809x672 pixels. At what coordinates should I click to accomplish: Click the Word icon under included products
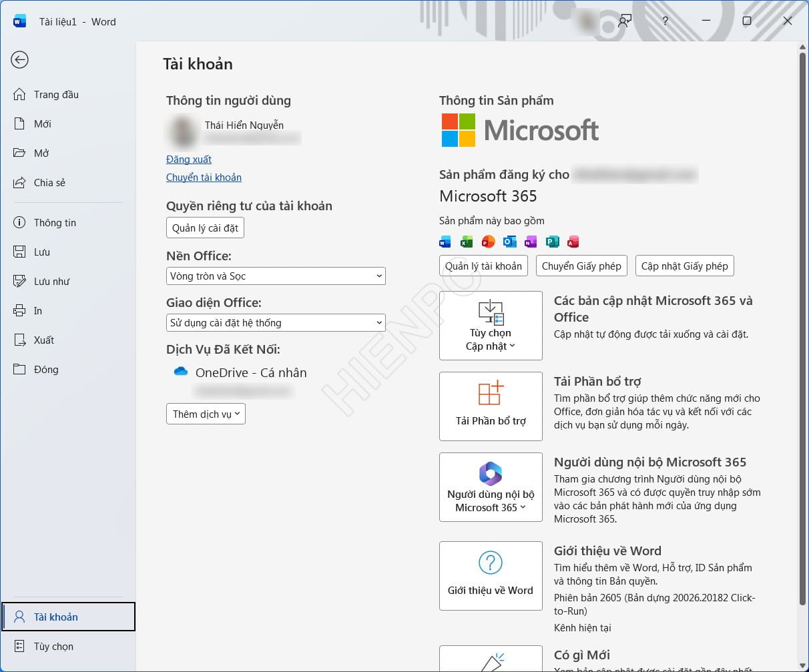(445, 242)
